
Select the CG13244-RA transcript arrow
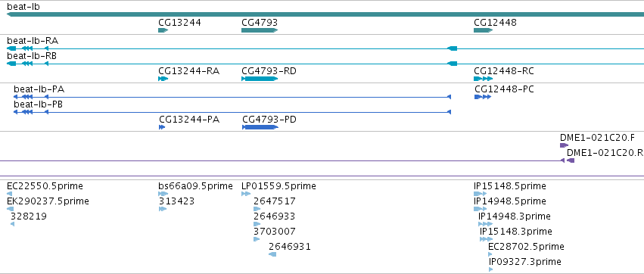point(163,79)
